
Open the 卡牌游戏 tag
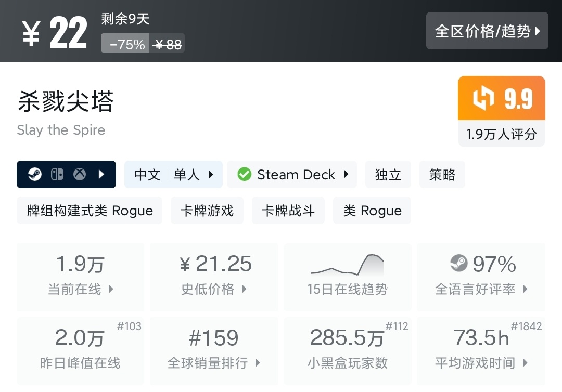click(x=207, y=211)
